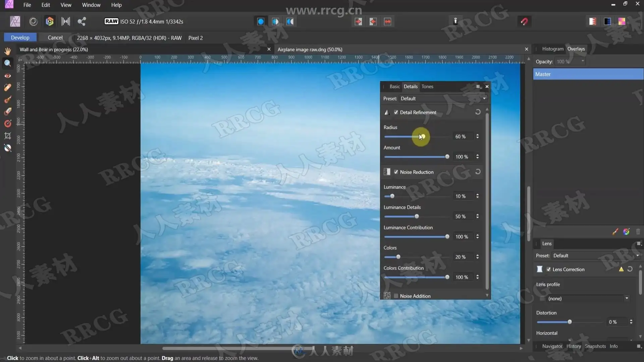This screenshot has height=362, width=644.
Task: Click the sync before icon with right arrow
Action: click(x=358, y=21)
